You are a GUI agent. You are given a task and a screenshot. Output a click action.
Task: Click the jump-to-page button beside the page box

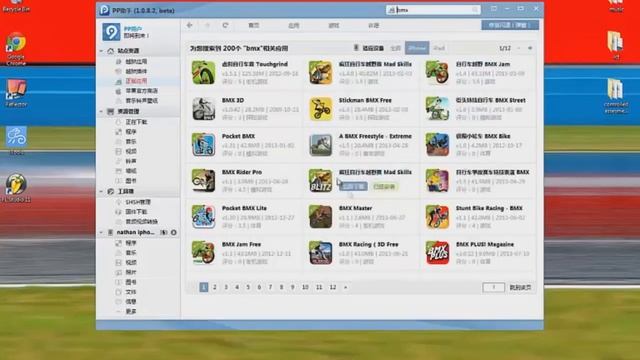(x=520, y=287)
